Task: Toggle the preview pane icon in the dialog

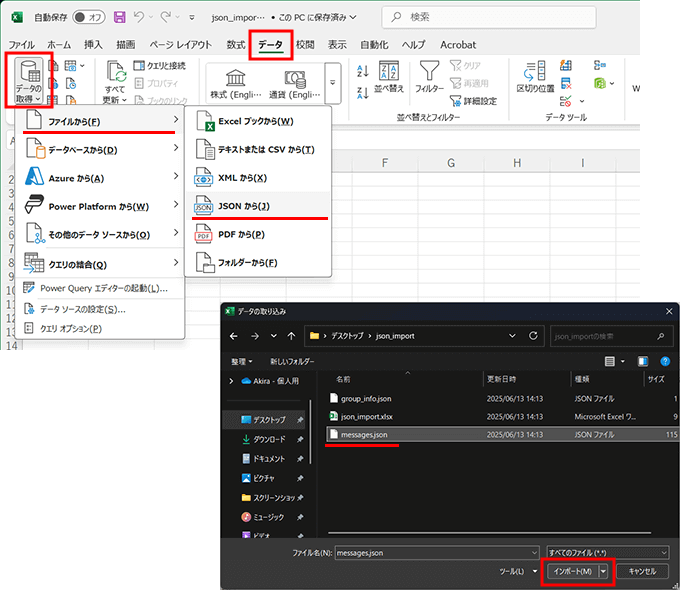Action: point(643,361)
